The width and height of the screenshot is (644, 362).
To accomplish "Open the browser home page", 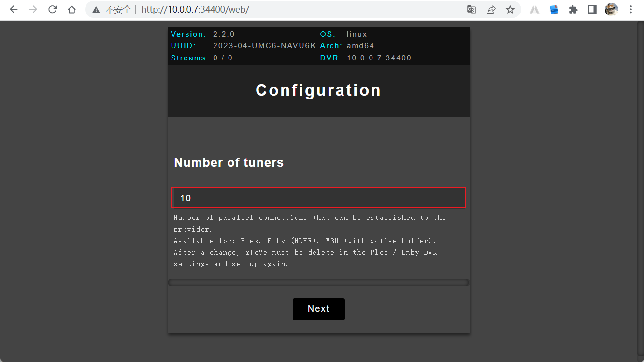I will pos(72,10).
